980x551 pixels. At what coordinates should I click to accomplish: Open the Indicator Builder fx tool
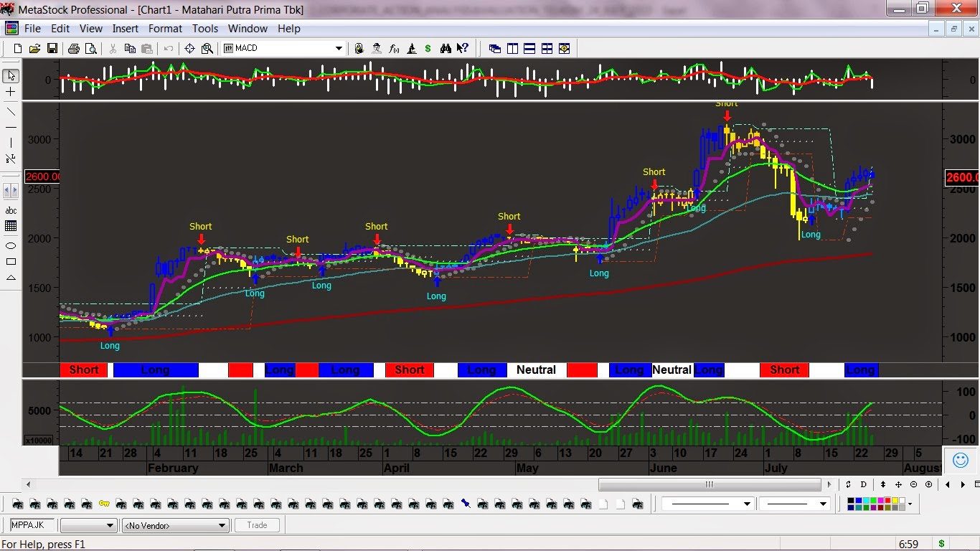(x=393, y=48)
